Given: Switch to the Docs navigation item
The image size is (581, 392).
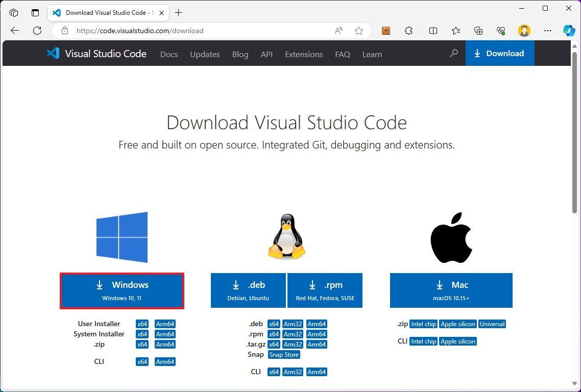Looking at the screenshot, I should (169, 54).
